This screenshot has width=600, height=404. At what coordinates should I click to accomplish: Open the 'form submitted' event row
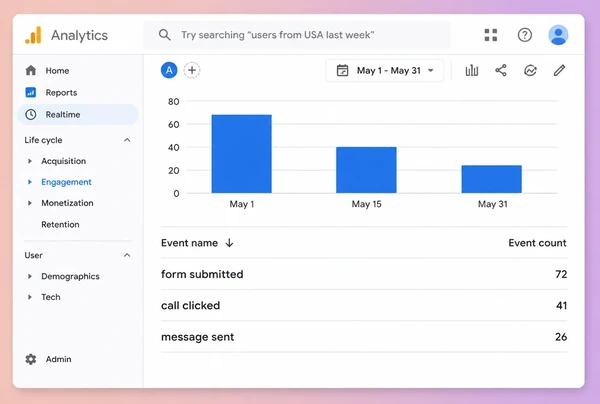point(364,274)
